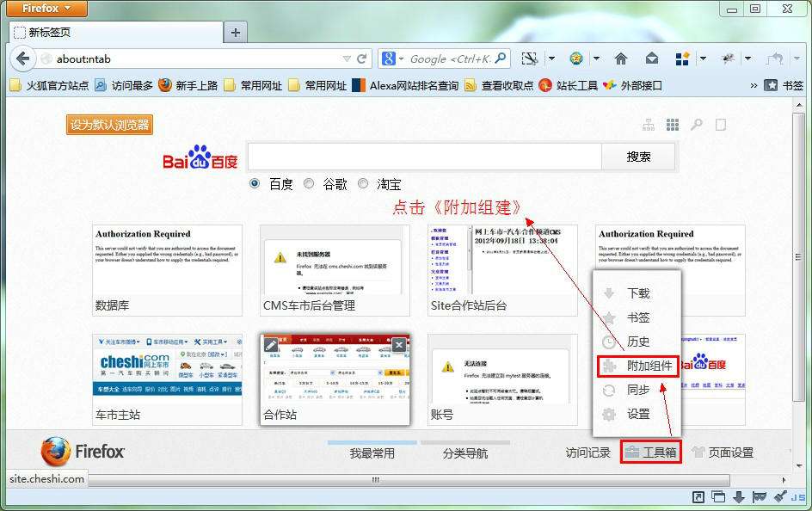Click the site-map hierarchy icon on page
Screen dimensions: 812x511
(x=649, y=125)
